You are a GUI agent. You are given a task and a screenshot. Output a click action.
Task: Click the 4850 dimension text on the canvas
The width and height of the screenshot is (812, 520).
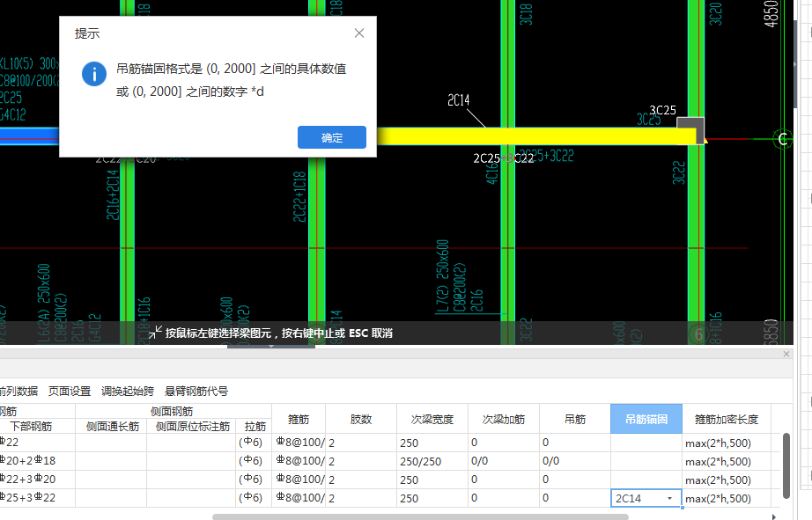click(x=771, y=13)
